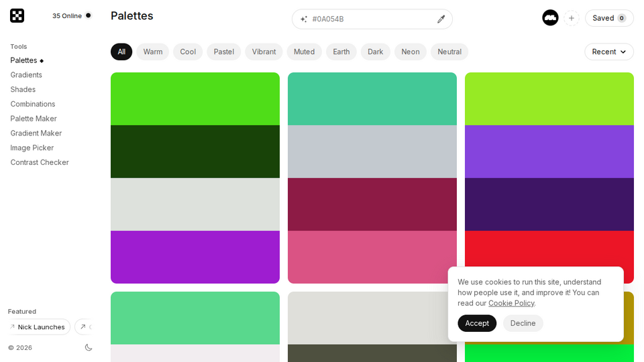644x362 pixels.
Task: Accept the cookie notice
Action: (x=477, y=323)
